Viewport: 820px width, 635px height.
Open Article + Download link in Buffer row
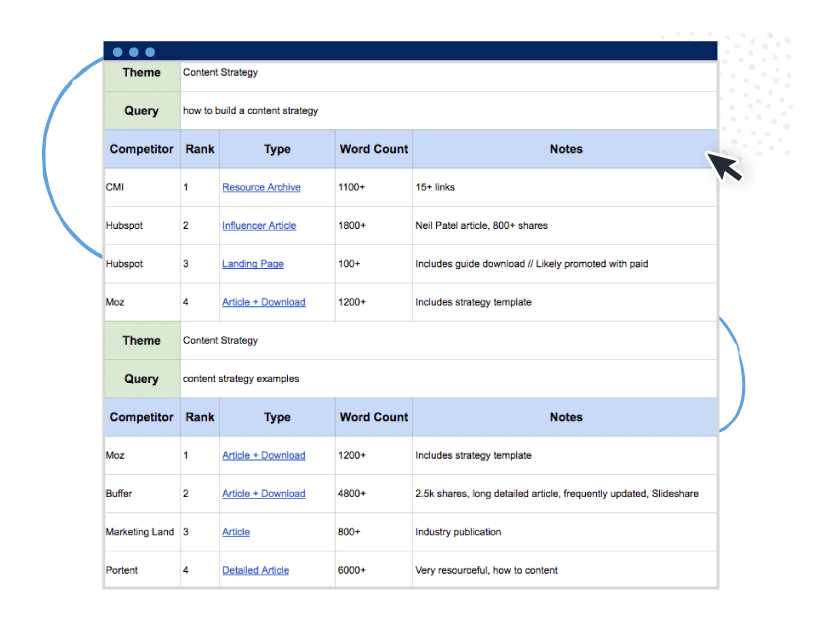[x=264, y=493]
